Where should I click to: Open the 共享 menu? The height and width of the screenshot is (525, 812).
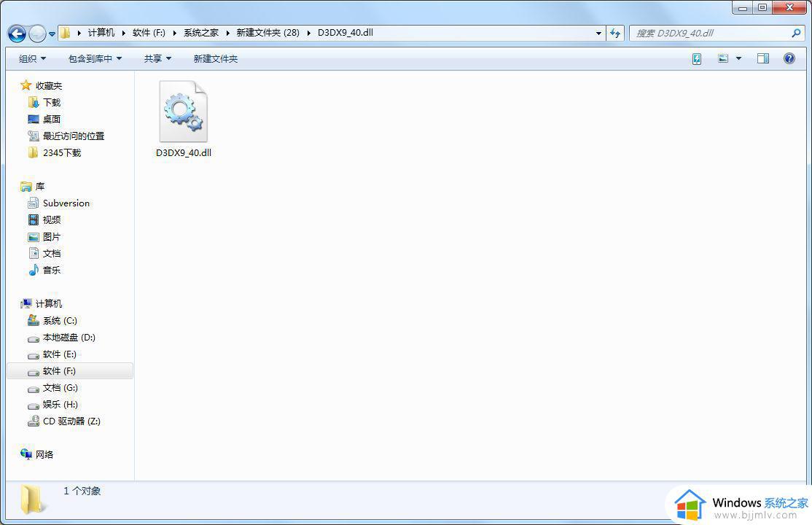(x=157, y=58)
